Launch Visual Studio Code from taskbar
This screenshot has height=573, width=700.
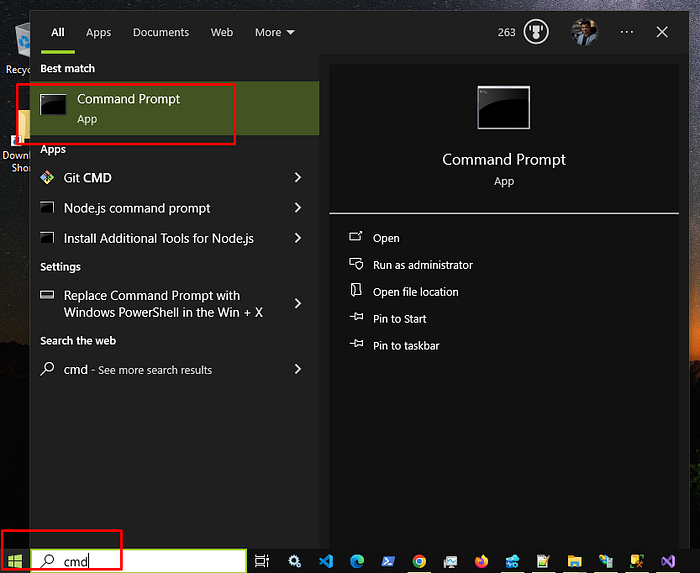click(326, 561)
